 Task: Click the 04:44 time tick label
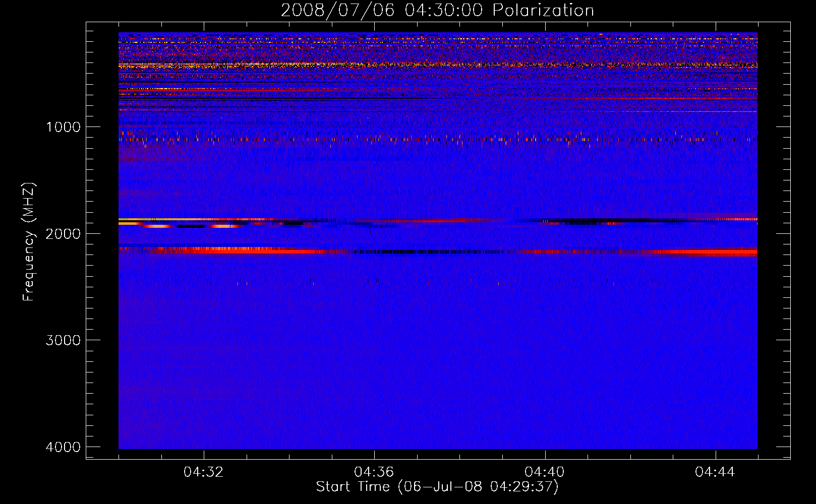point(715,472)
